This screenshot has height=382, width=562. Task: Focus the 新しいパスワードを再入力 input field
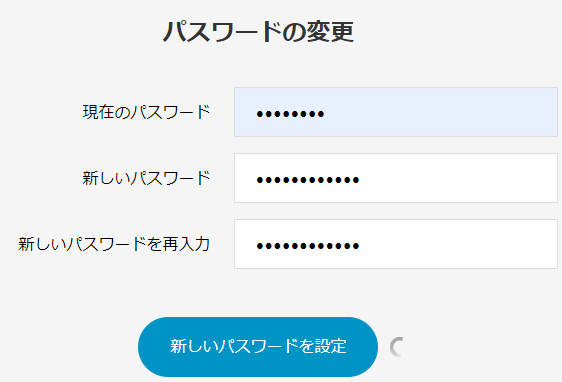click(x=396, y=244)
